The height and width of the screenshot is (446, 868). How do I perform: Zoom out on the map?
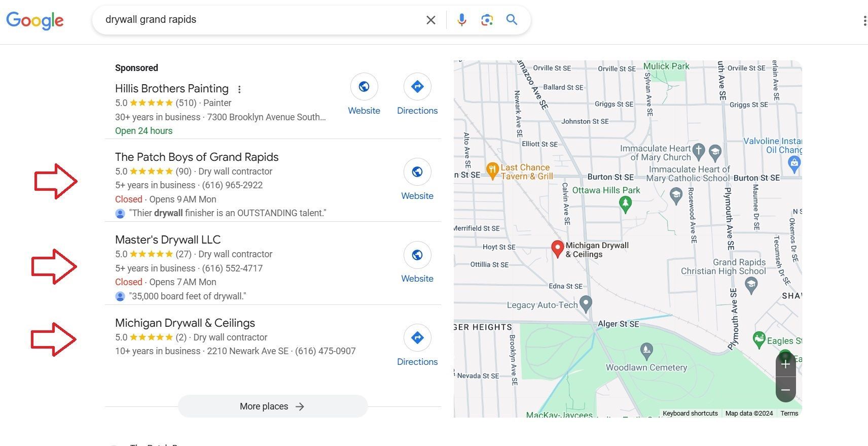pos(785,390)
